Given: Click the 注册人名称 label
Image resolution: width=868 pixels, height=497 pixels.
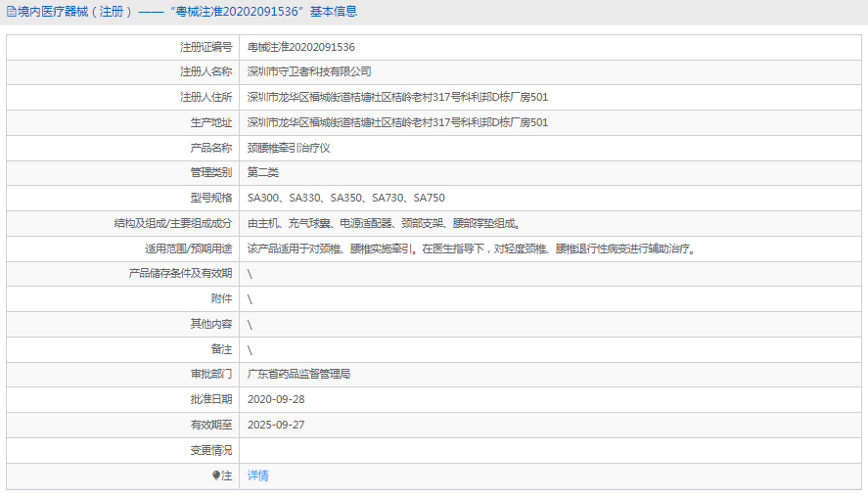Looking at the screenshot, I should click(206, 71).
